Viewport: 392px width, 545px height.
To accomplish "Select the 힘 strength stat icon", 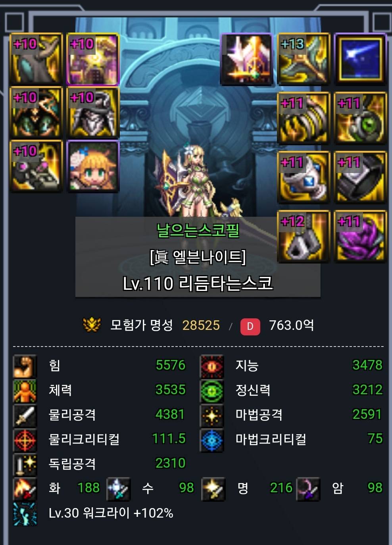I will pyautogui.click(x=25, y=366).
